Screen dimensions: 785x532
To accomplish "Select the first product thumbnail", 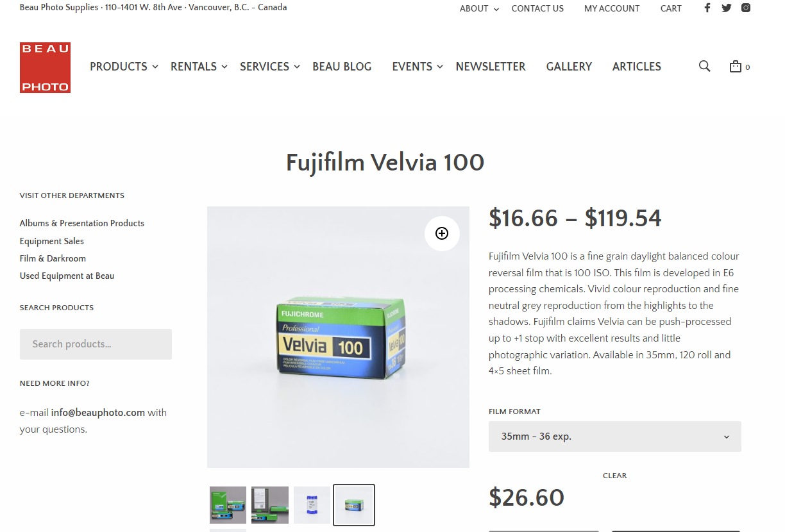I will [228, 505].
